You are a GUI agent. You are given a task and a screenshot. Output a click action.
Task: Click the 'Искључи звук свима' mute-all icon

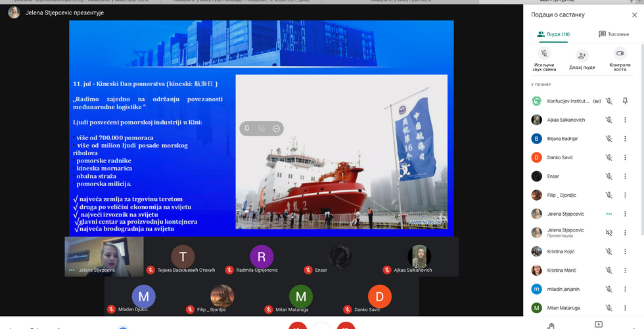point(544,53)
